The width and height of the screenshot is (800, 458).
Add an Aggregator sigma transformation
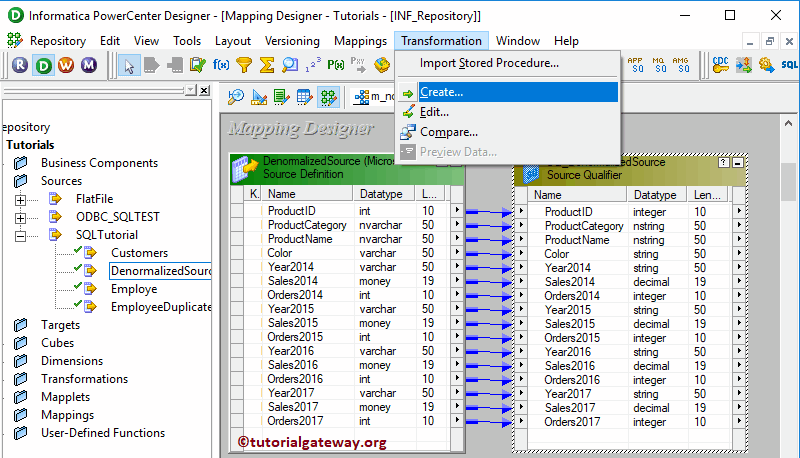267,65
